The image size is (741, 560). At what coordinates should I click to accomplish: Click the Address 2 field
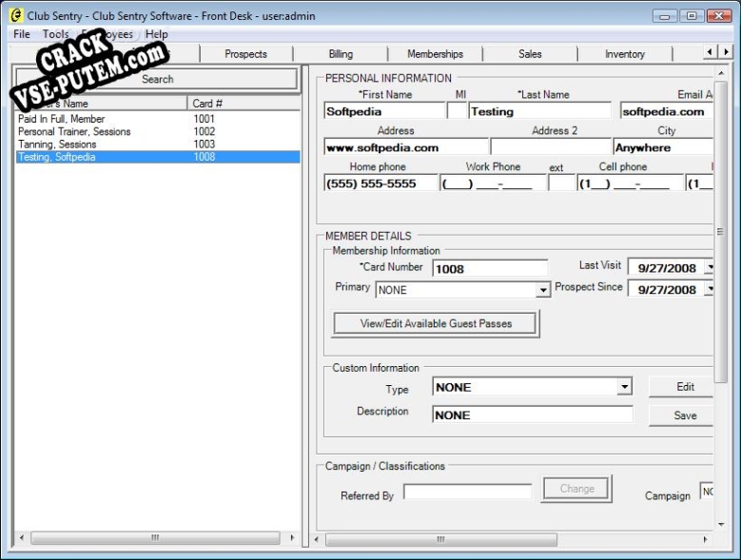pos(551,147)
